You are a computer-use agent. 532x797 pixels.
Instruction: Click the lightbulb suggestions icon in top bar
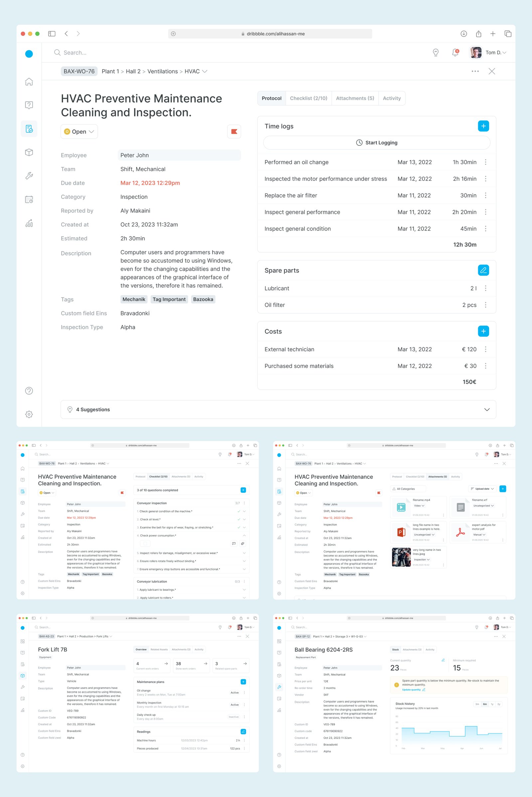436,53
